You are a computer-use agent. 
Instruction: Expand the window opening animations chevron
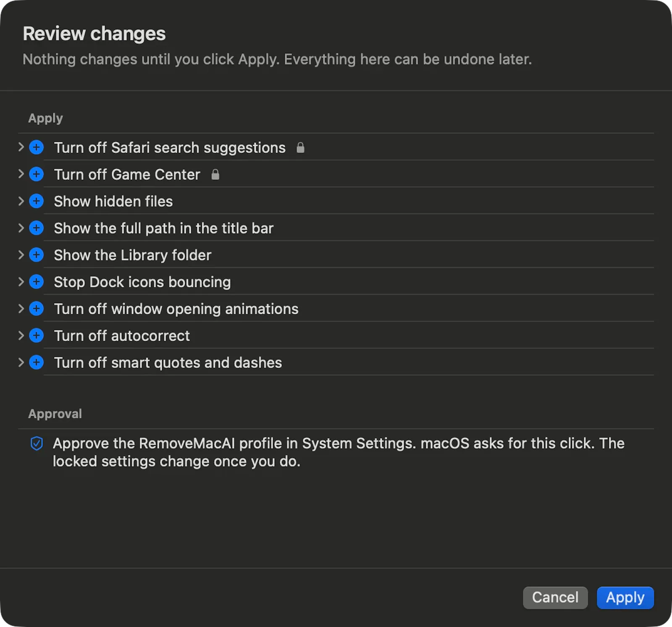coord(21,308)
